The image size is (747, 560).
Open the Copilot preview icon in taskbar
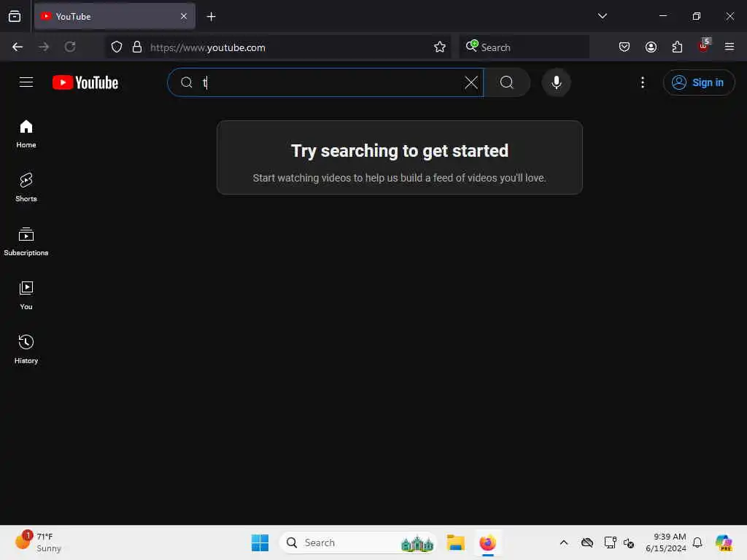coord(724,542)
